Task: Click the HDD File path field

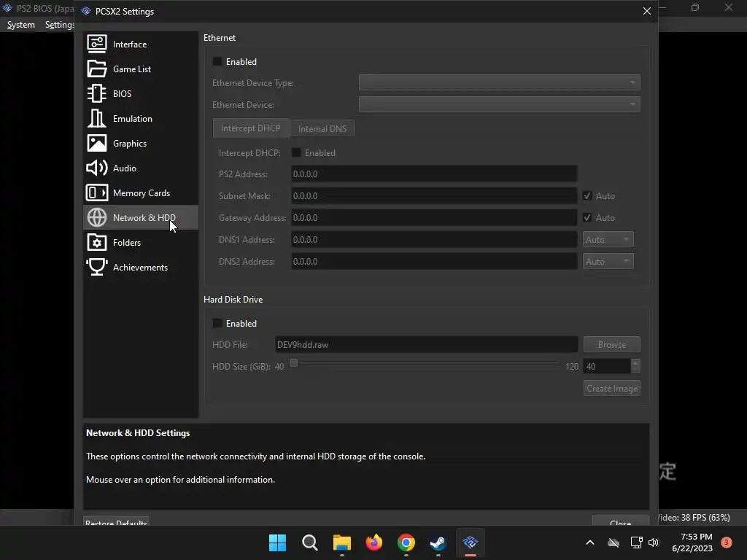Action: [x=426, y=344]
